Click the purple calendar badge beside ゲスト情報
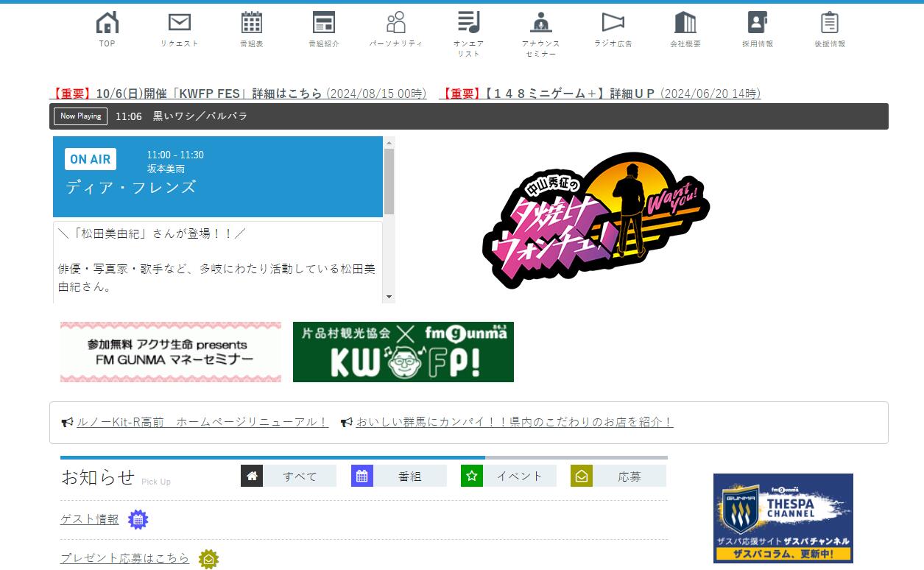The image size is (924, 570). pos(138,520)
